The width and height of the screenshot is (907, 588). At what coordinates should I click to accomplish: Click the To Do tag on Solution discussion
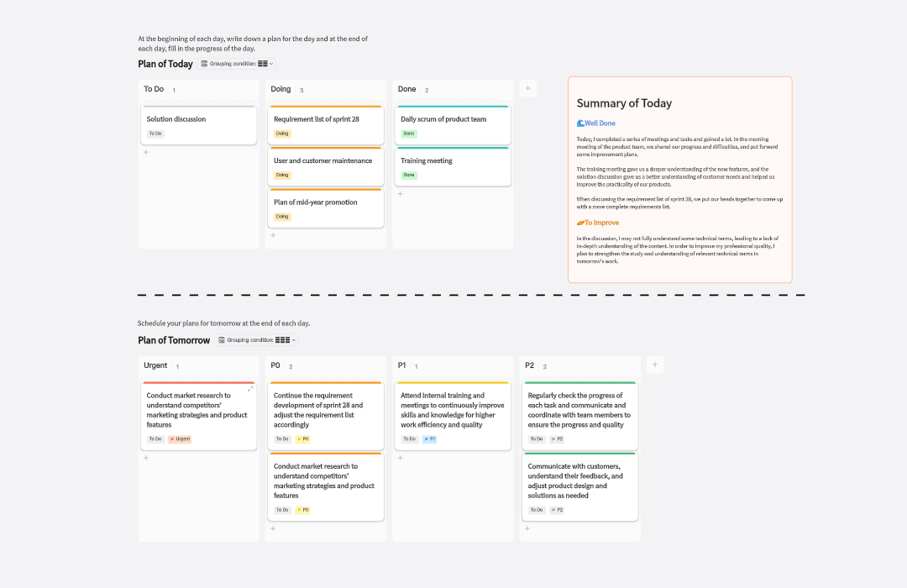(155, 134)
